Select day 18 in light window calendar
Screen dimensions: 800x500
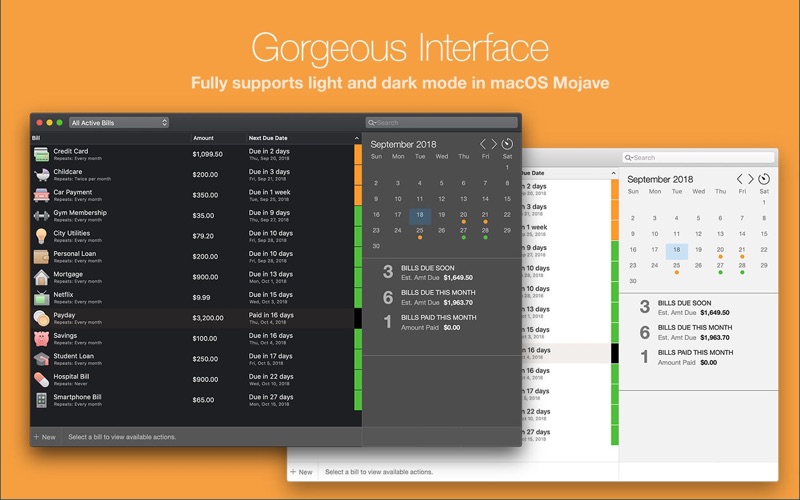click(677, 251)
